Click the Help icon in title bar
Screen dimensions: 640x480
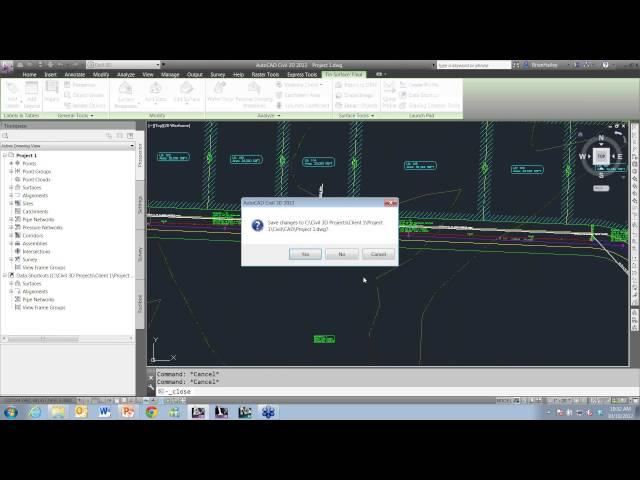(606, 65)
